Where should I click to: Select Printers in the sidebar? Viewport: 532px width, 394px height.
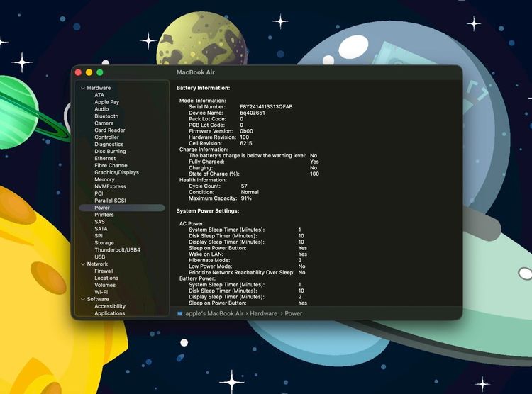pyautogui.click(x=104, y=215)
